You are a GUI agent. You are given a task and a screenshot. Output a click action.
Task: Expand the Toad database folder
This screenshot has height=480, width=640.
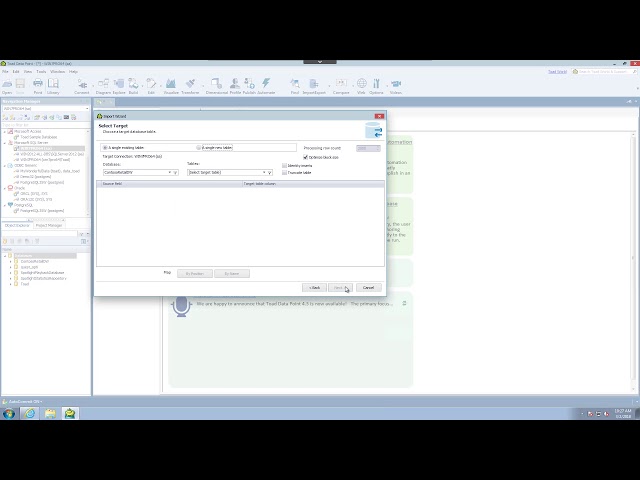point(11,284)
